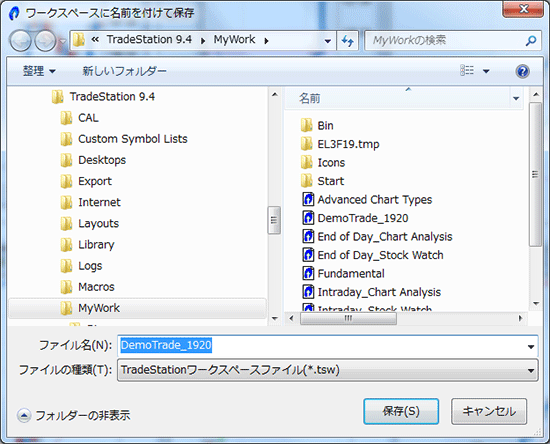This screenshot has height=444, width=550.
Task: Click the DemoTrade_1920 file icon in list
Action: [308, 218]
